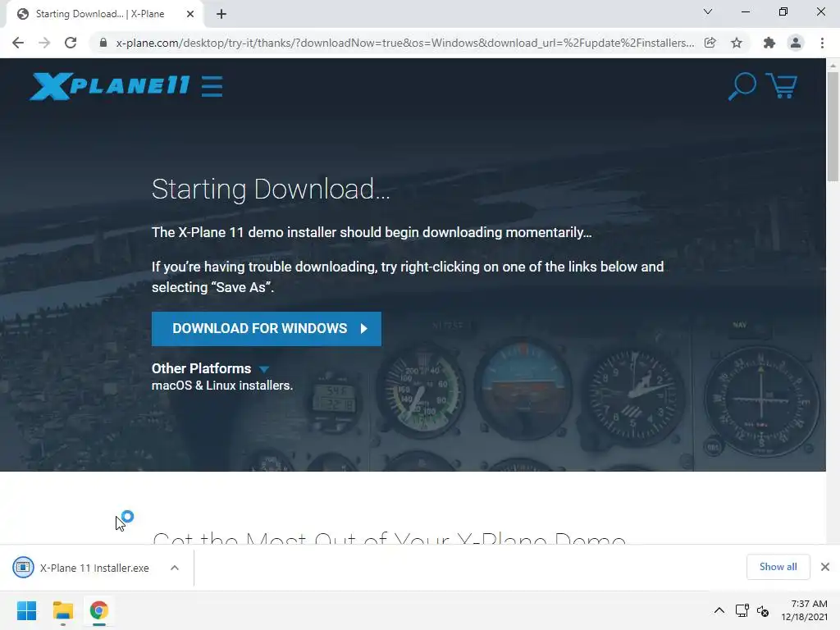Click the address bar URL

pos(404,43)
